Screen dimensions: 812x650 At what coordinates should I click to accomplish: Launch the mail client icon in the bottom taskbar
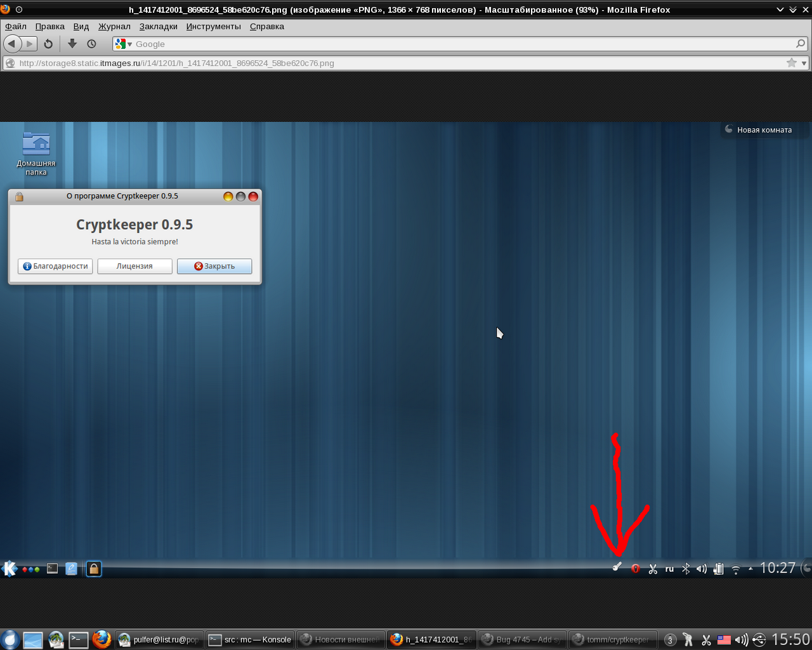click(56, 640)
